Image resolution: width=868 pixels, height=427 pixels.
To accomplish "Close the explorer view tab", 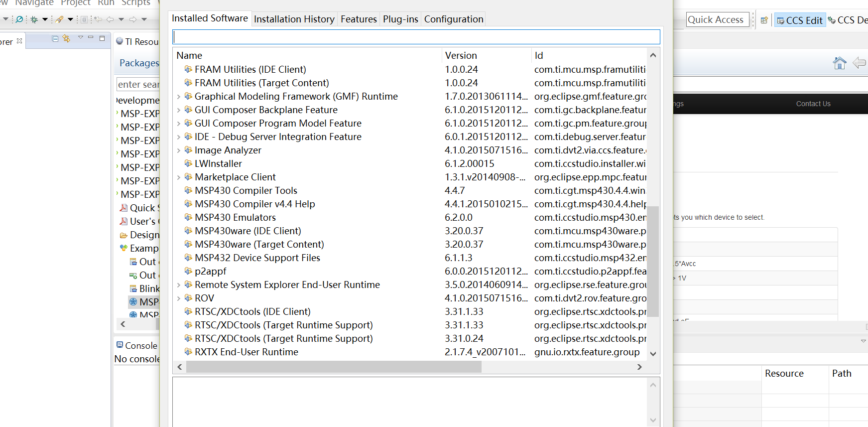I will tap(19, 41).
